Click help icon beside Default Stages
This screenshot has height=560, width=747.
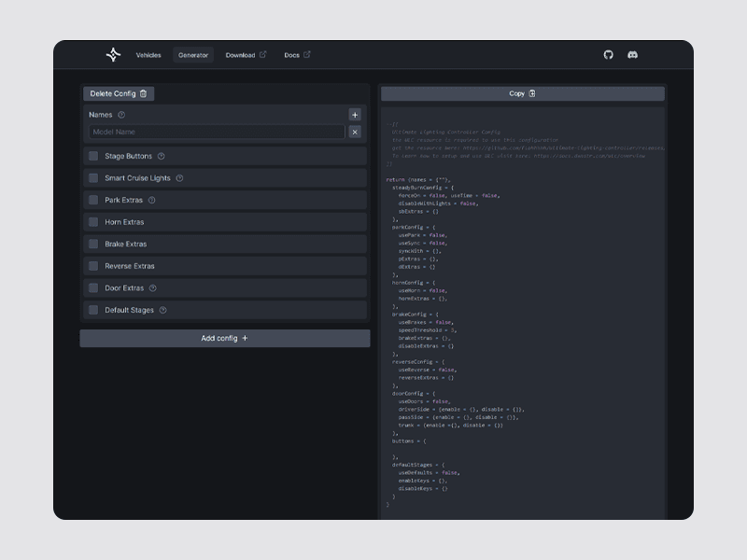point(162,311)
